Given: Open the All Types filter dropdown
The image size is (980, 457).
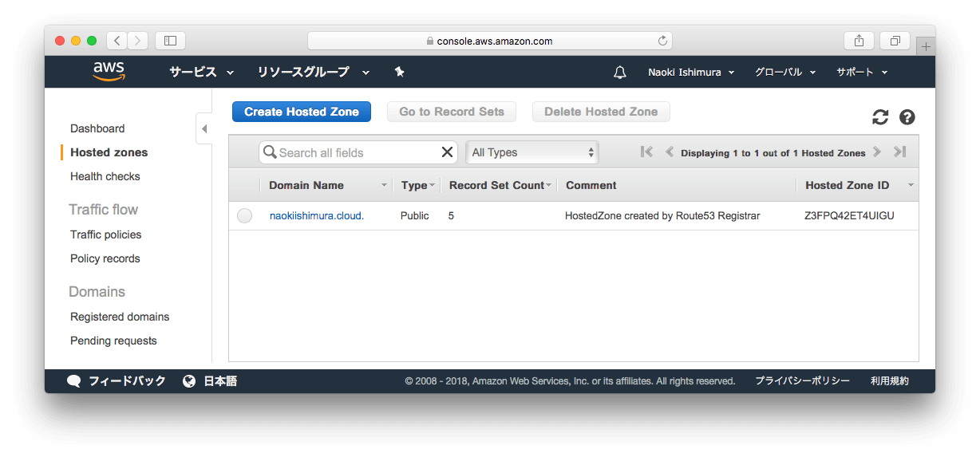Looking at the screenshot, I should [x=532, y=152].
